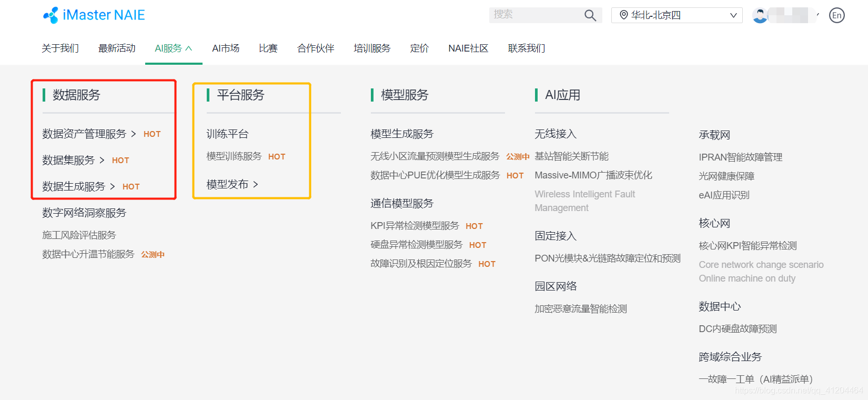Viewport: 868px width, 400px height.
Task: Open 通信模型服务 heading link
Action: pyautogui.click(x=402, y=204)
